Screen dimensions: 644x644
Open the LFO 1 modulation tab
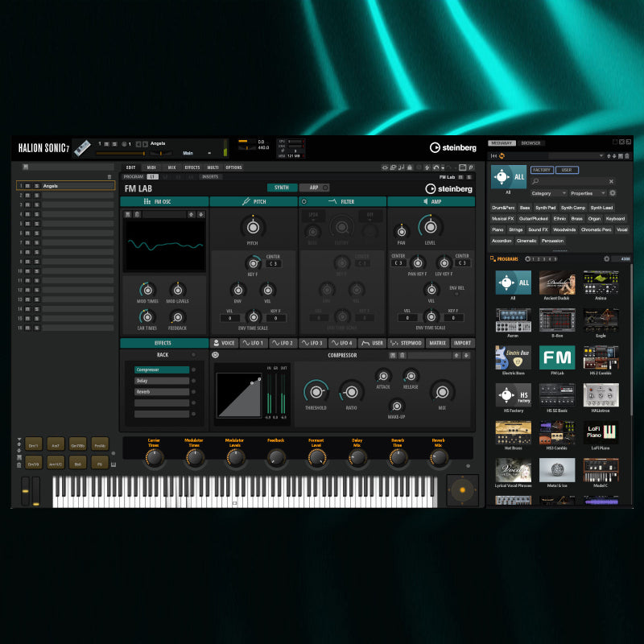(x=253, y=343)
